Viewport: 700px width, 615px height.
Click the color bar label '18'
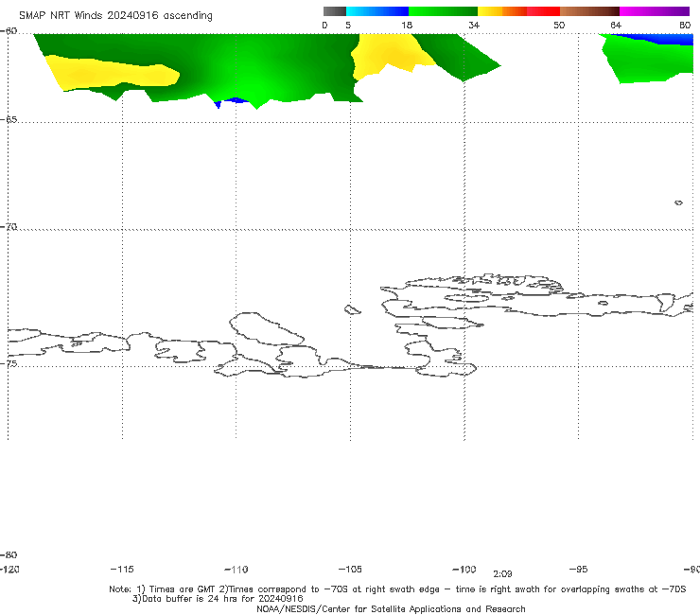[x=407, y=25]
